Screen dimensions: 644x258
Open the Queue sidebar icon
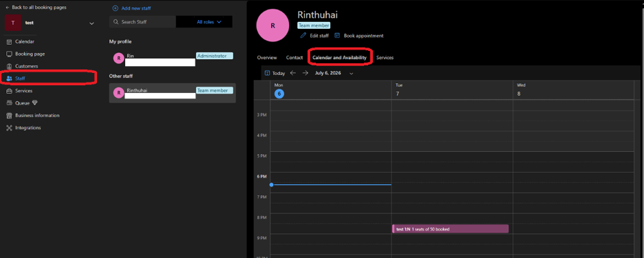(x=9, y=103)
